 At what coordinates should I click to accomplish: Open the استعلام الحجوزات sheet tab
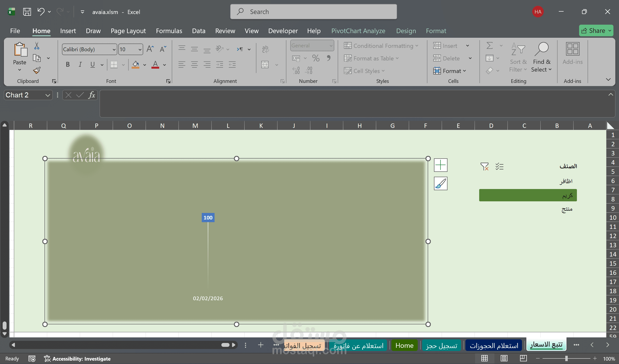coord(494,346)
